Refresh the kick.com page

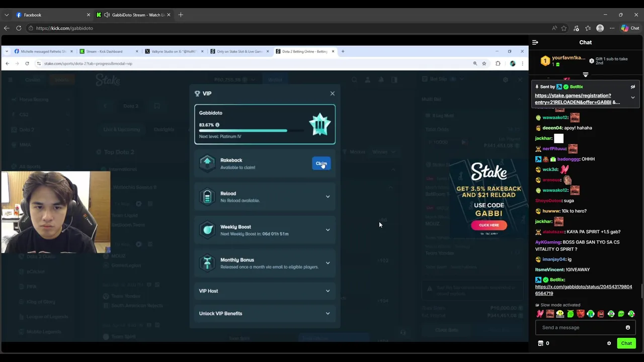tap(19, 28)
